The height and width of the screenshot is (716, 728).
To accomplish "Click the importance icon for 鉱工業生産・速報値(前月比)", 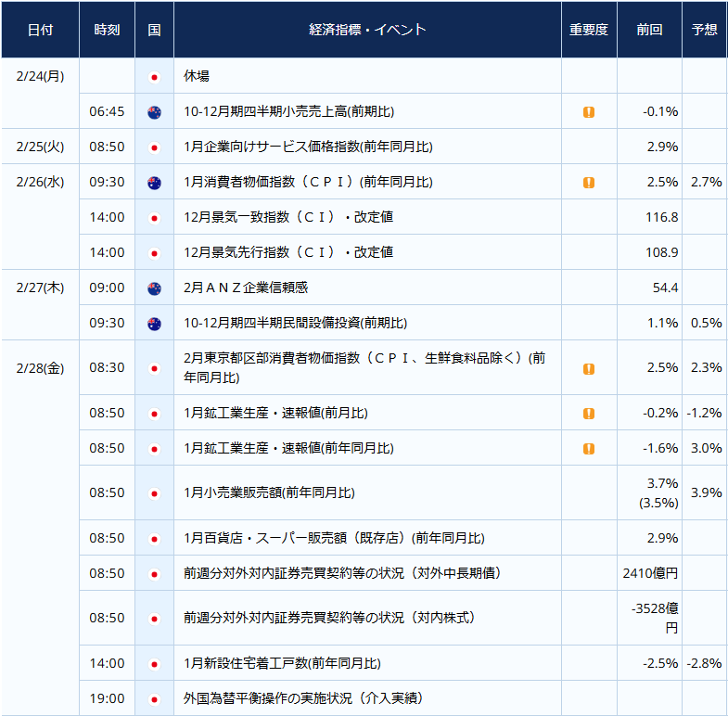I will click(589, 414).
